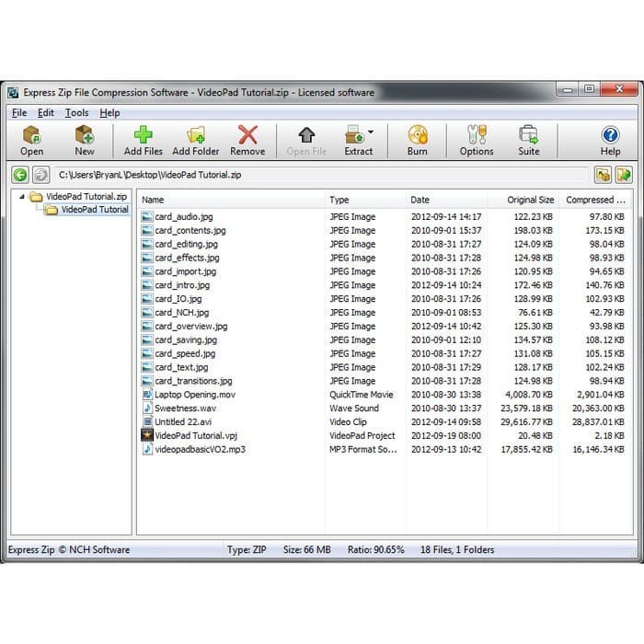Click the 18 Files, 1 Folders status text
The height and width of the screenshot is (644, 644).
click(457, 550)
